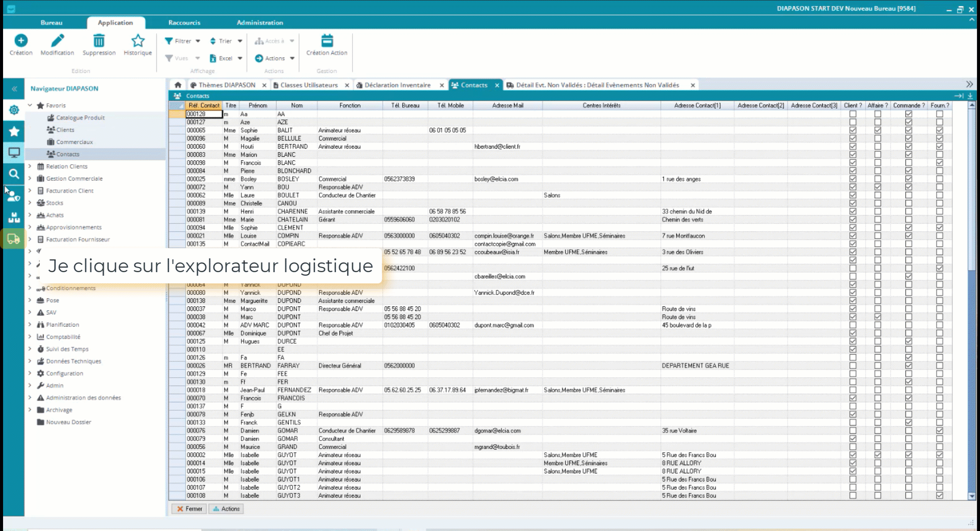
Task: Collapse the navigator with double-chevron icon
Action: click(14, 89)
